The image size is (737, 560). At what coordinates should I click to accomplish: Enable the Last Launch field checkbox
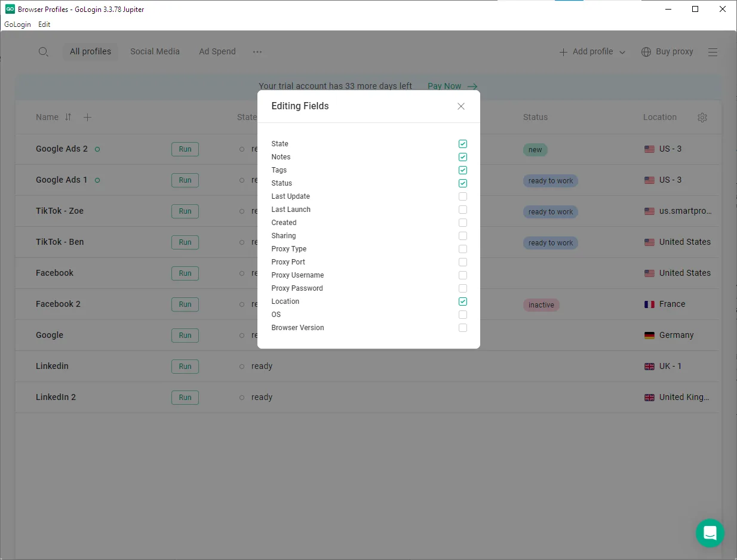pyautogui.click(x=463, y=210)
